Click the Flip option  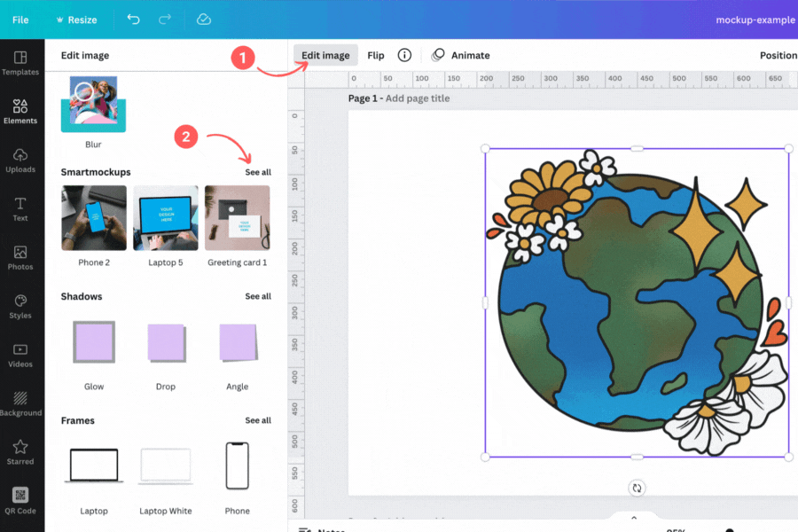(376, 55)
